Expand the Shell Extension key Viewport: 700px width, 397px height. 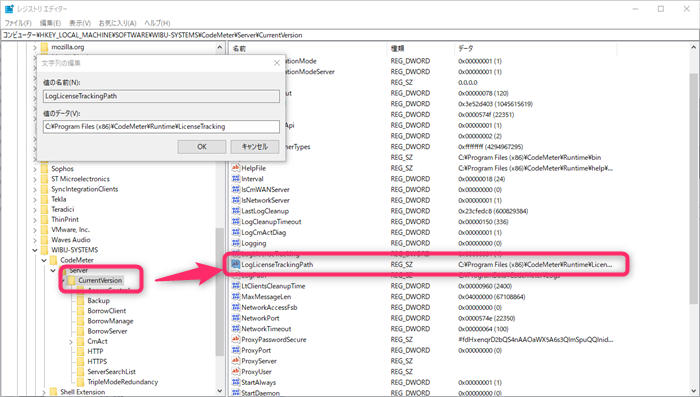(x=44, y=392)
